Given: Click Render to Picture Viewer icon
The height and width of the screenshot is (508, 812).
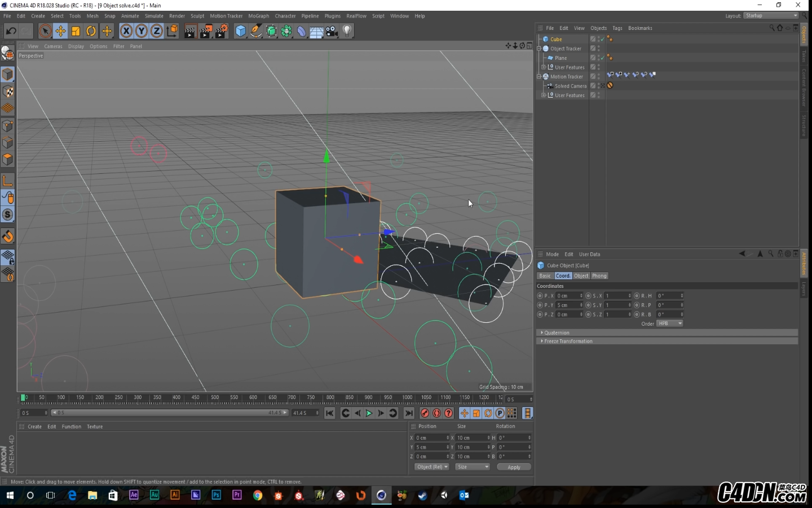Looking at the screenshot, I should point(206,31).
